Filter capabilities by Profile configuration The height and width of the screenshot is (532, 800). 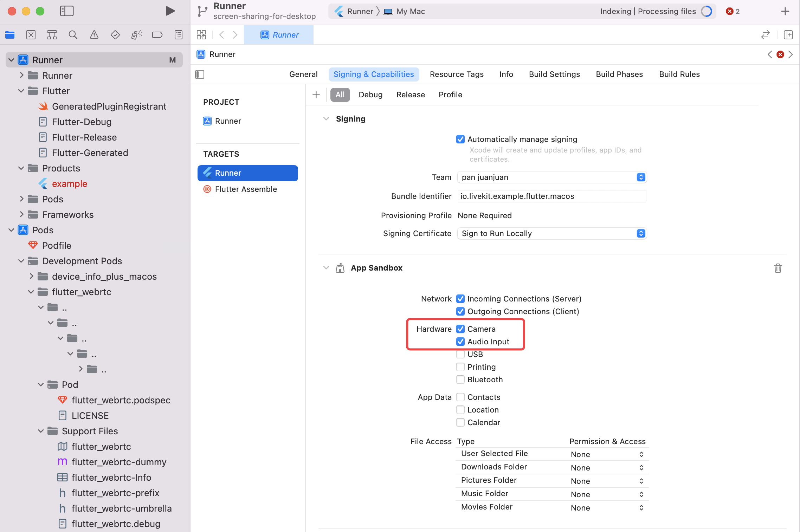(x=450, y=95)
